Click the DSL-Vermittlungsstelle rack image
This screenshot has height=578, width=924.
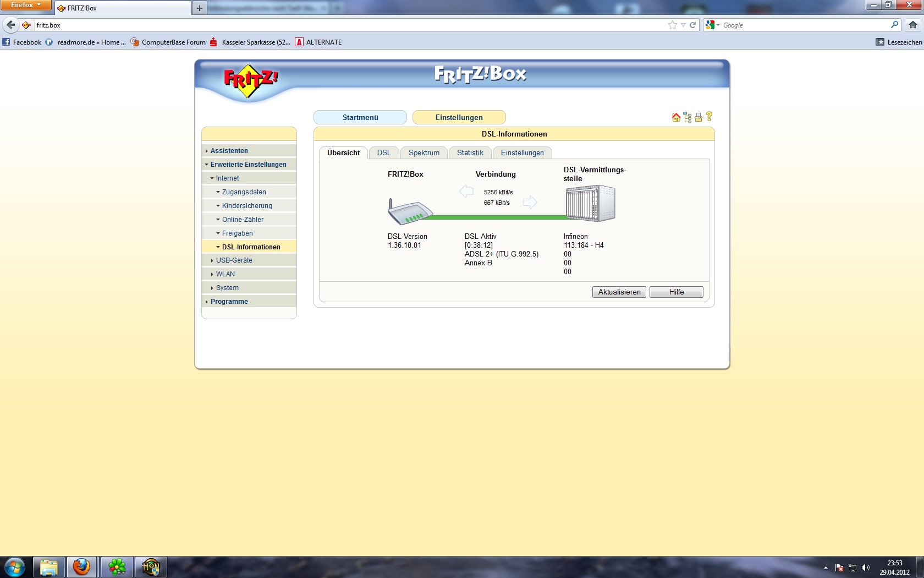click(x=591, y=203)
